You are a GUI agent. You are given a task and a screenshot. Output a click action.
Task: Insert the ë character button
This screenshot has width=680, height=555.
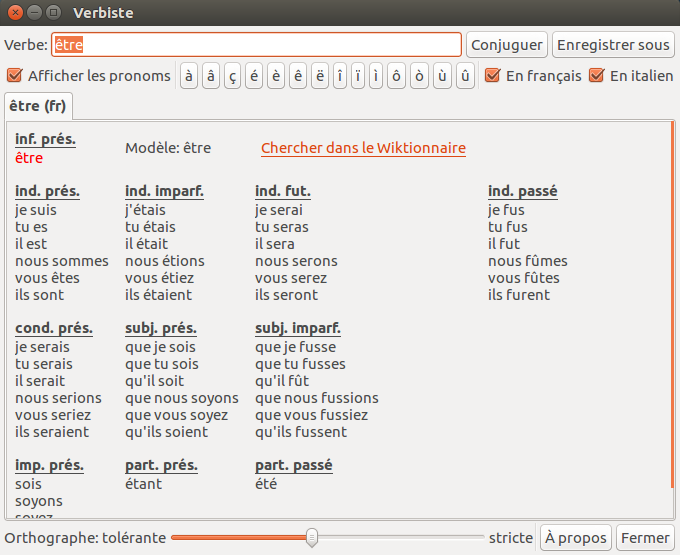pyautogui.click(x=319, y=76)
